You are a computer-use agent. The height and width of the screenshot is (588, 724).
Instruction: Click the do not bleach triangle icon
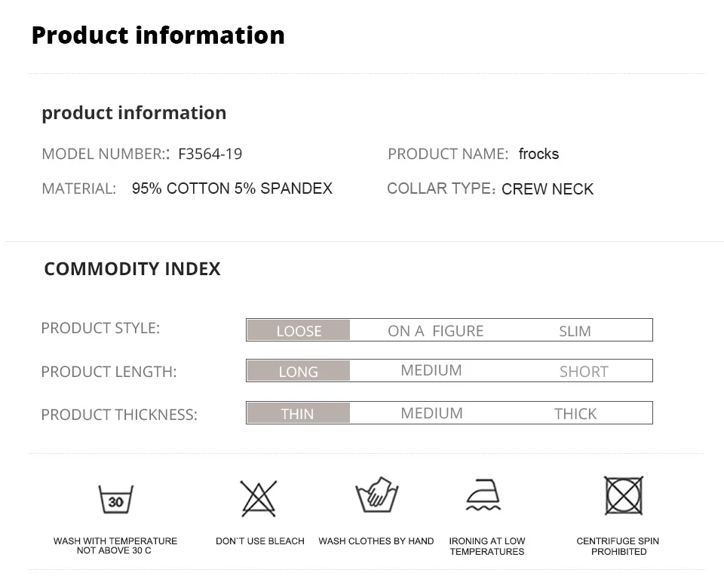point(259,498)
